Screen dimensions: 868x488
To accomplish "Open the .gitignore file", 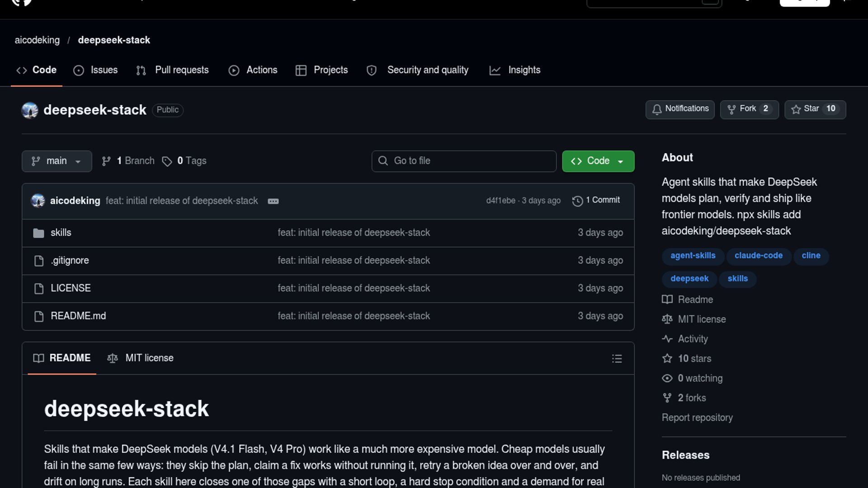I will point(70,261).
